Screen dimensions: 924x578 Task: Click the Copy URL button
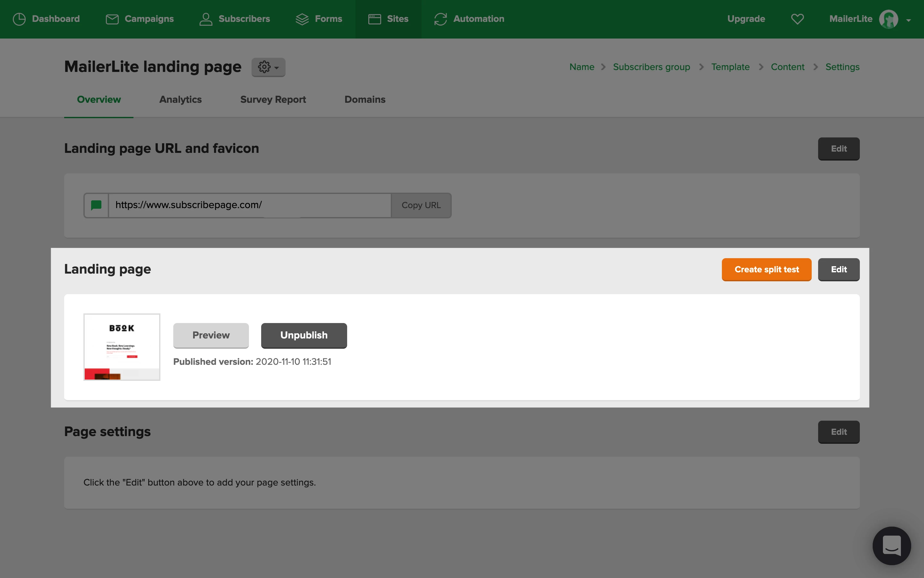[x=421, y=205]
